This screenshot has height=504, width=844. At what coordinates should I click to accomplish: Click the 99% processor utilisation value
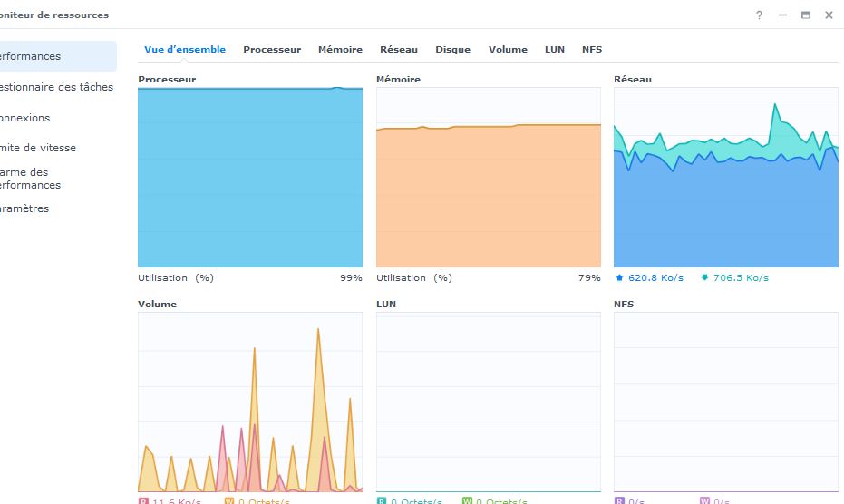pyautogui.click(x=351, y=278)
